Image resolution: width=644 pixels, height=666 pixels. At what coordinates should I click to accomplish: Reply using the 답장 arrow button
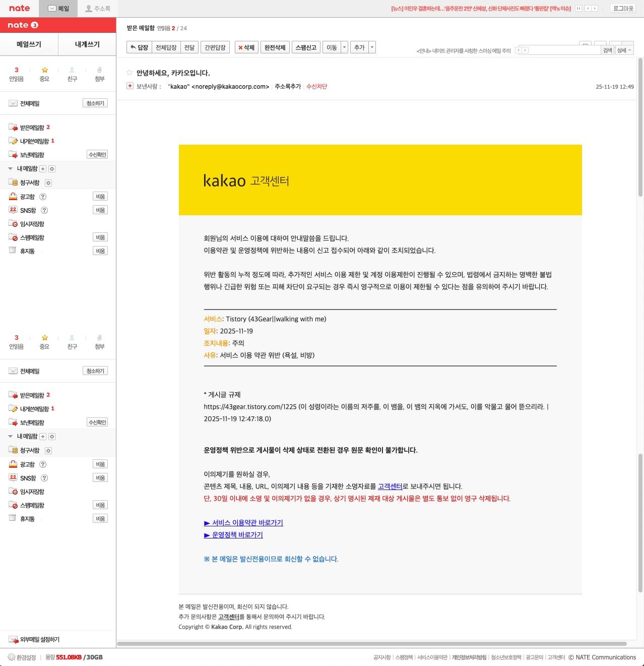coord(139,47)
